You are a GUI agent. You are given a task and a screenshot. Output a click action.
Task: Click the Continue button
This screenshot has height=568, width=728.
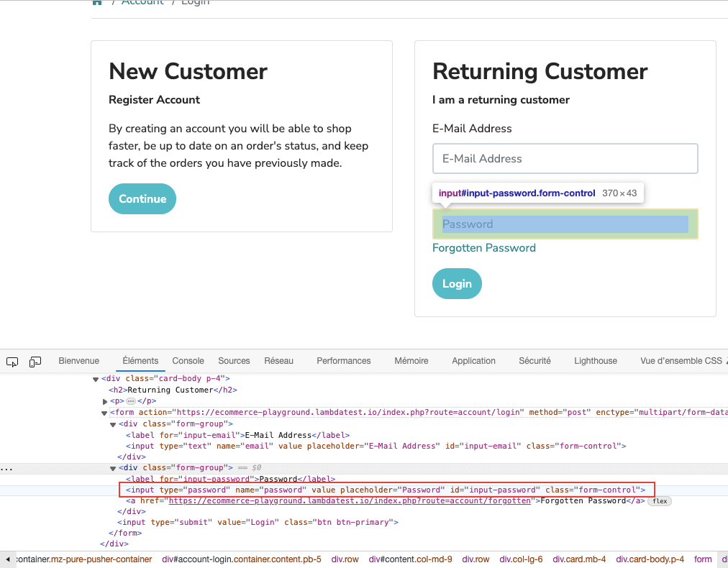(x=142, y=199)
